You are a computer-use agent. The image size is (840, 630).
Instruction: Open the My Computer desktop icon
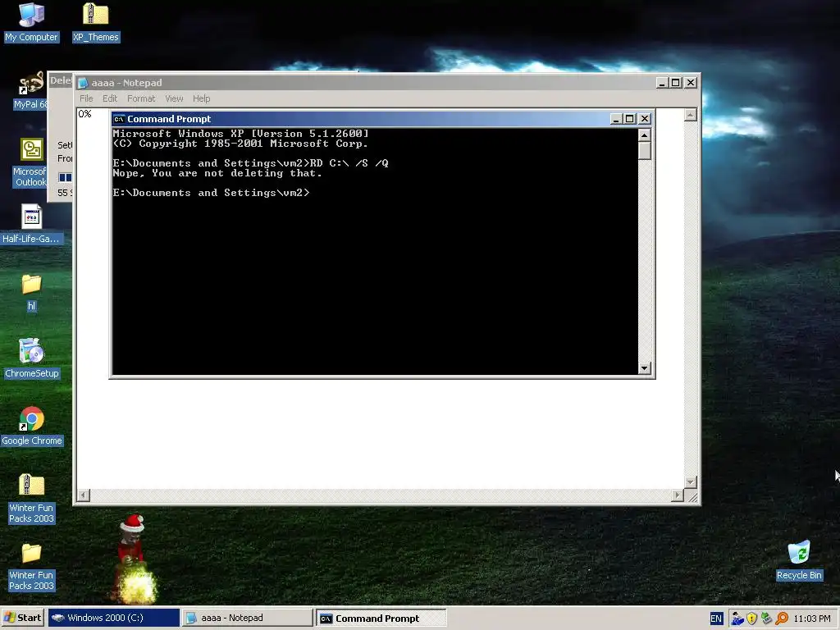tap(31, 22)
